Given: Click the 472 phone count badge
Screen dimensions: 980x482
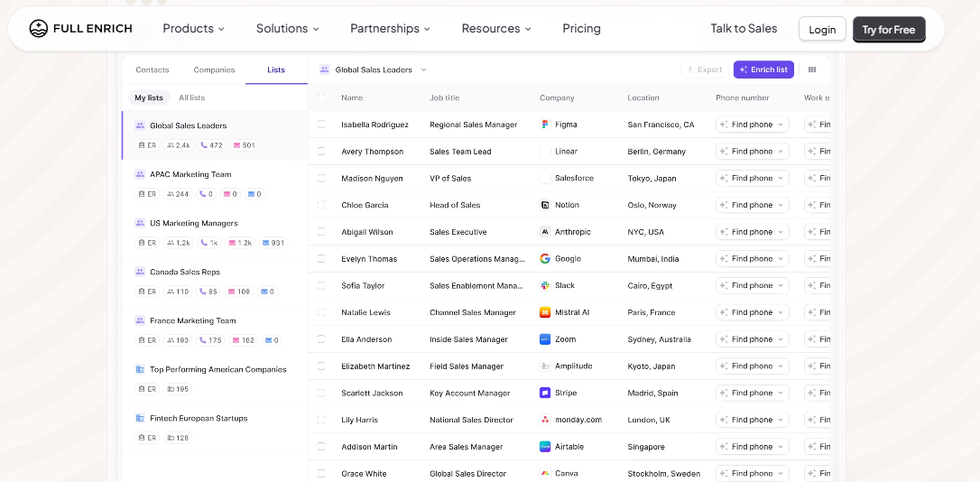Looking at the screenshot, I should tap(211, 145).
